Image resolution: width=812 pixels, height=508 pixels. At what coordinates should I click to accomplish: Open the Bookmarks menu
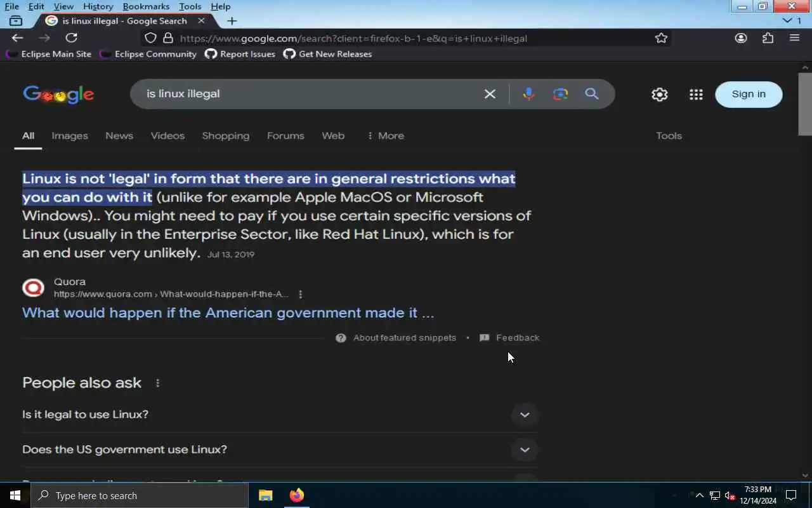pos(146,6)
